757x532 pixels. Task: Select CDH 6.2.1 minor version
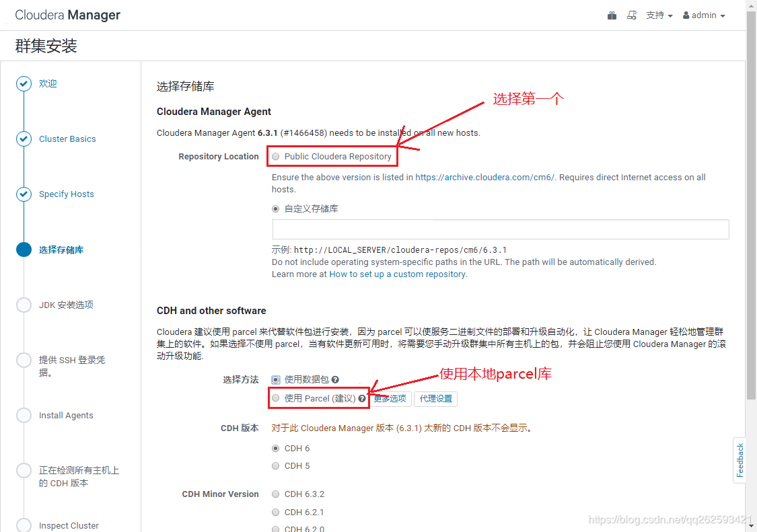tap(276, 512)
